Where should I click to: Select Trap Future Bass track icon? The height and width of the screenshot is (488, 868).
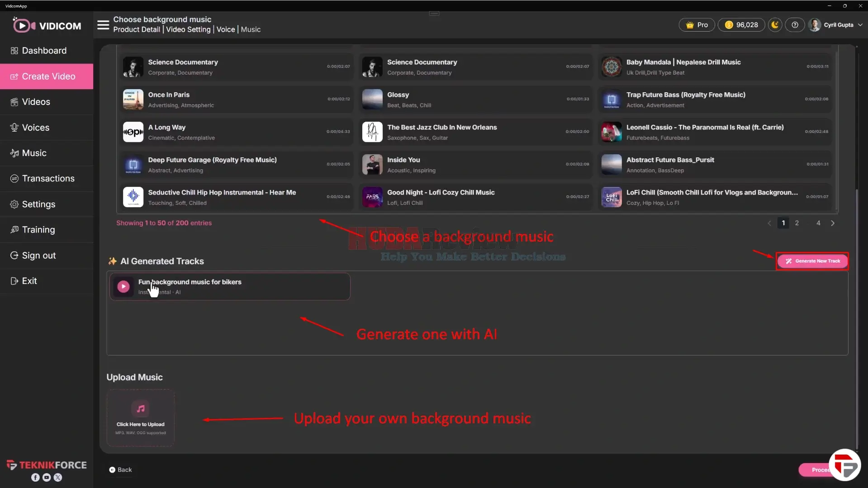coord(612,99)
